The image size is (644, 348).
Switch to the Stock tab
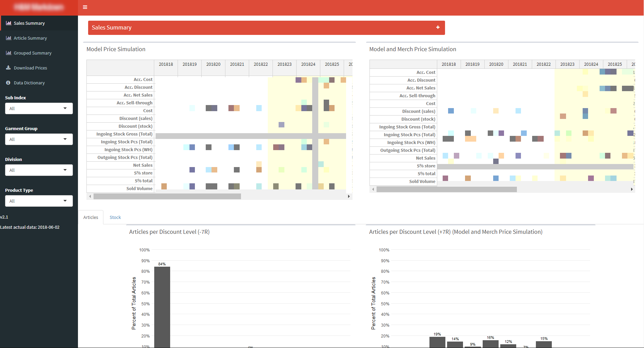coord(115,217)
